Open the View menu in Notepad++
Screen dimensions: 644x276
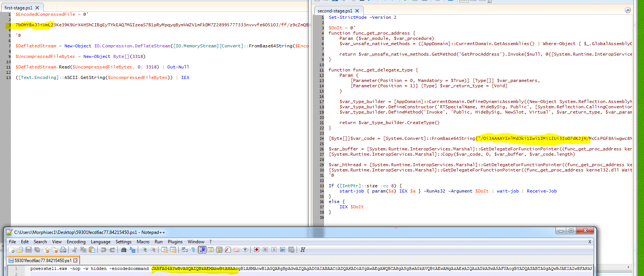(57, 242)
